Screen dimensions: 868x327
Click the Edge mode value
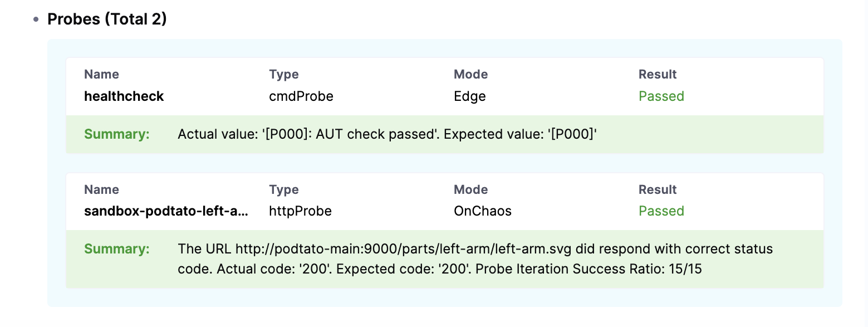470,96
